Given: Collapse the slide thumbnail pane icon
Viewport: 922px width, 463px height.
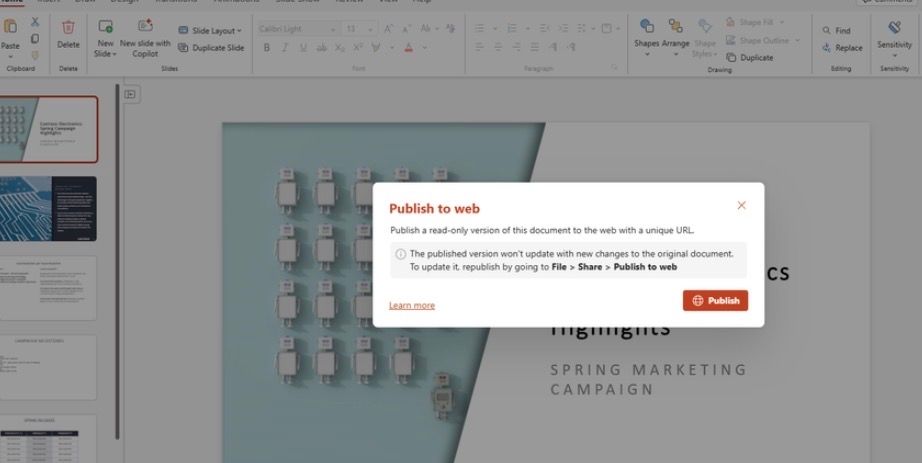Looking at the screenshot, I should 131,94.
